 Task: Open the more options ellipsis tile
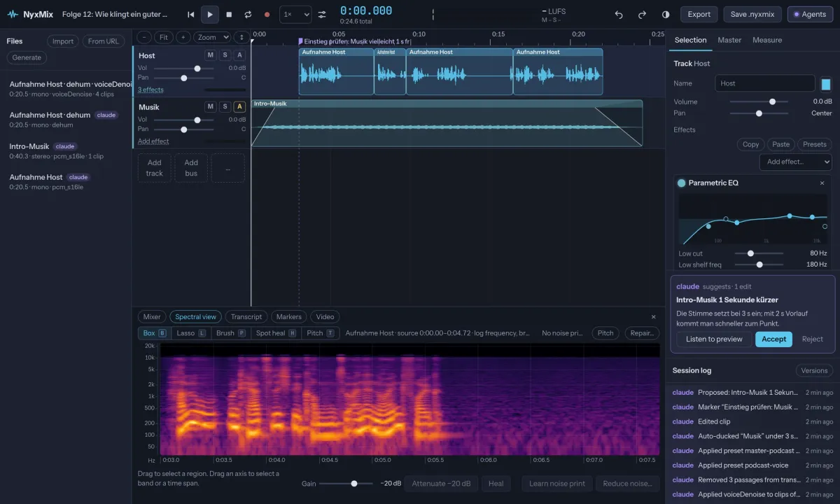(228, 168)
